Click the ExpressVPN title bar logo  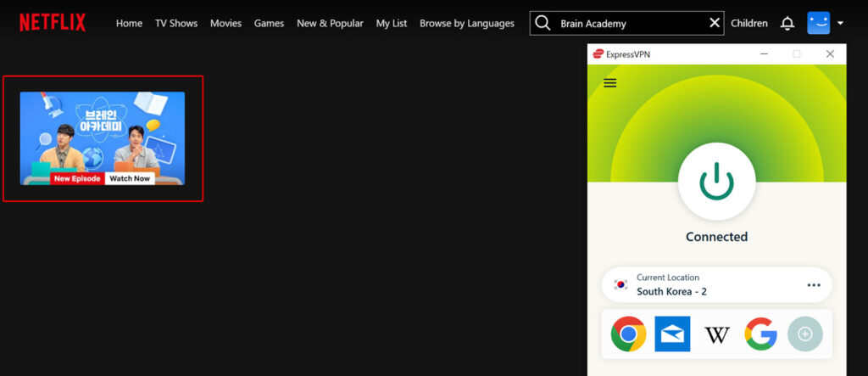[598, 53]
